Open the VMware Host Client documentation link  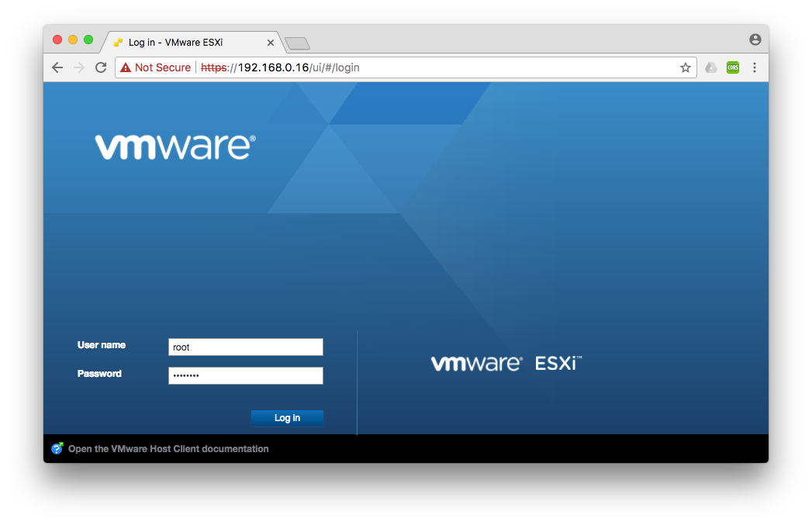pos(168,449)
